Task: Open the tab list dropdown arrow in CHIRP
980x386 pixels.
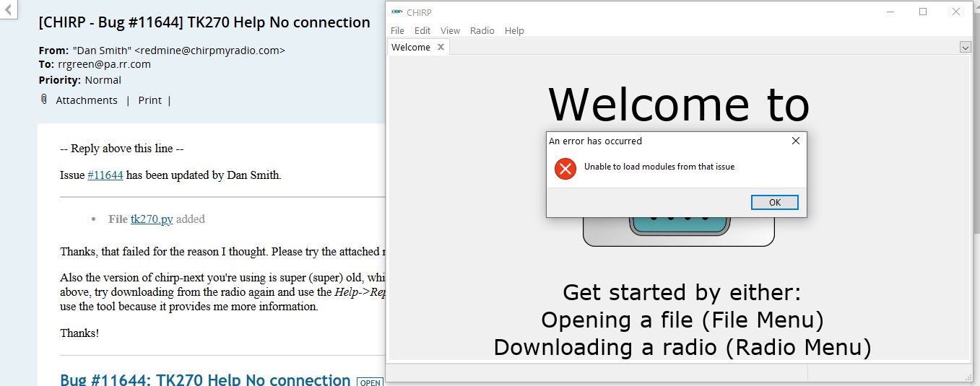Action: click(965, 47)
